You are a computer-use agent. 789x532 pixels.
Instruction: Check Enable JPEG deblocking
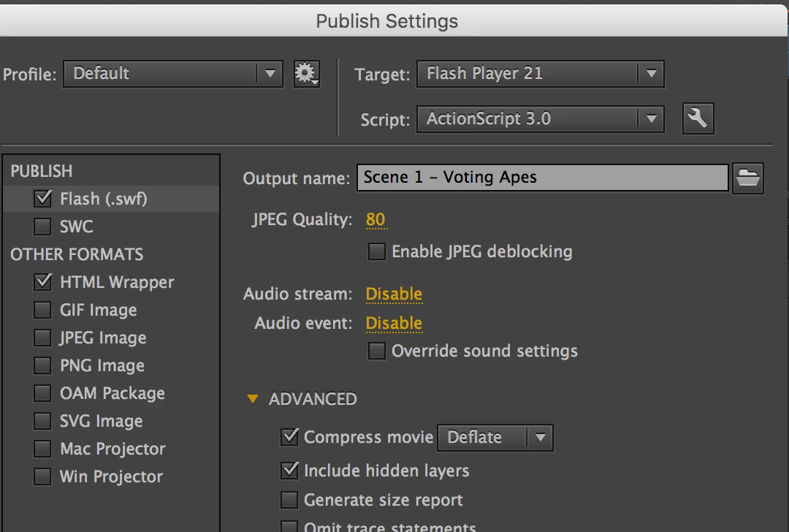coord(377,252)
